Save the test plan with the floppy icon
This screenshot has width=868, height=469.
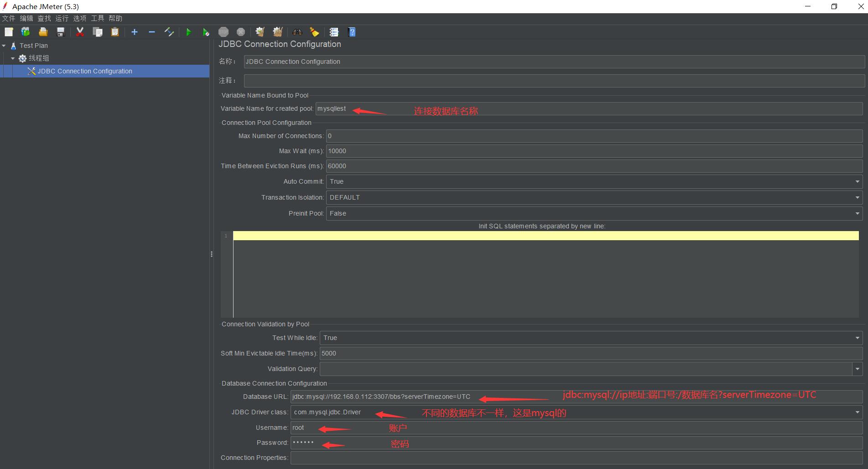tap(60, 32)
